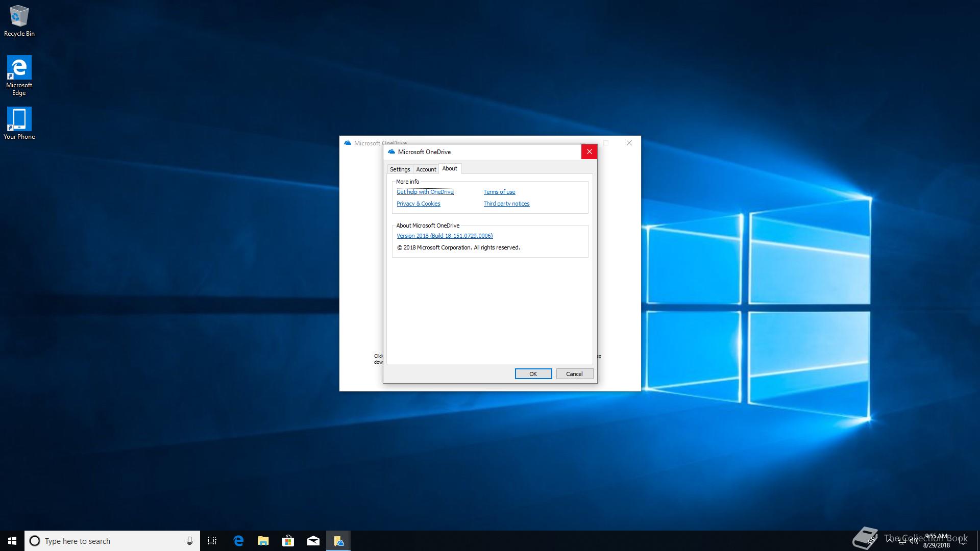Select the Microsoft Edge desktop shortcut

point(19,76)
